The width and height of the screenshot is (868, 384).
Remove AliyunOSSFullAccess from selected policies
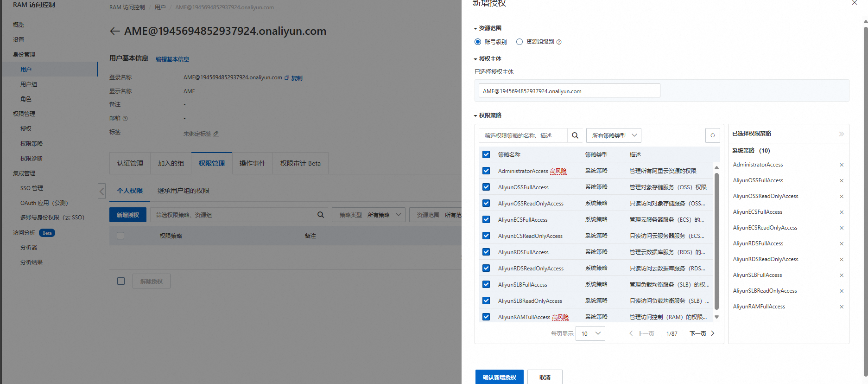tap(842, 181)
